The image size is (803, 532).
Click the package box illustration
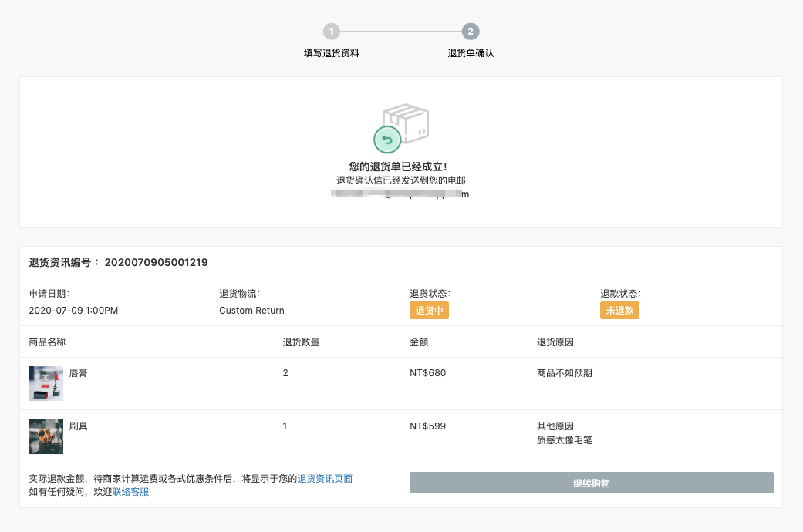click(406, 123)
